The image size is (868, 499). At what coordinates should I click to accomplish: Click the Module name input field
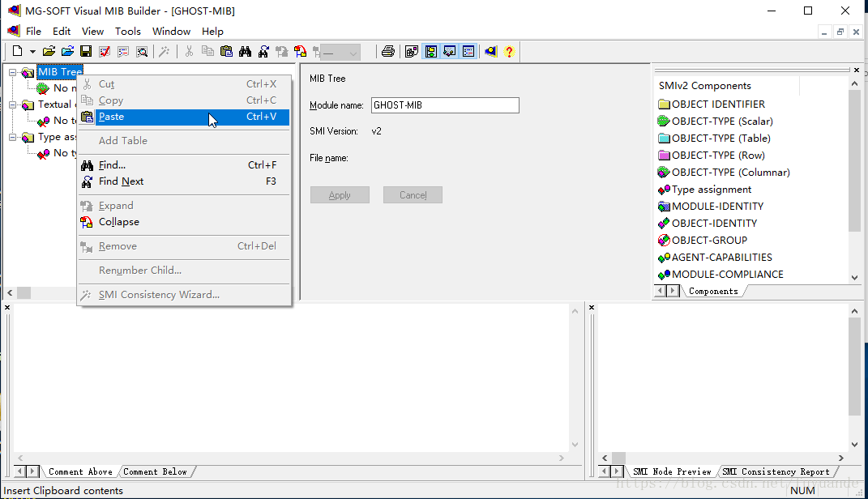[445, 105]
